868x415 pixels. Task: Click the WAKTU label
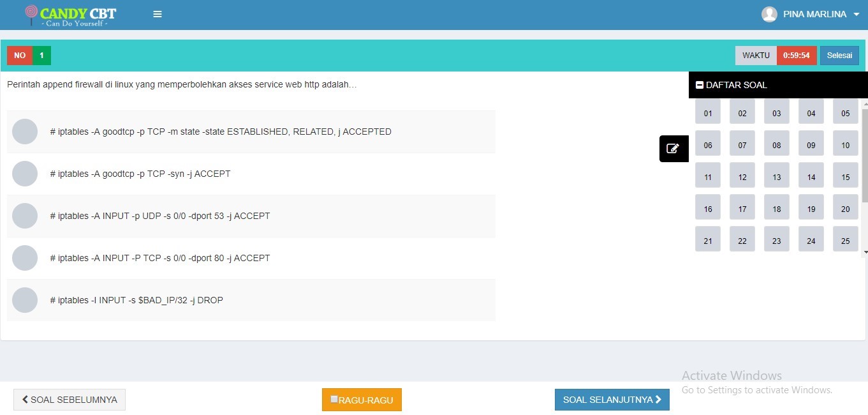point(756,56)
